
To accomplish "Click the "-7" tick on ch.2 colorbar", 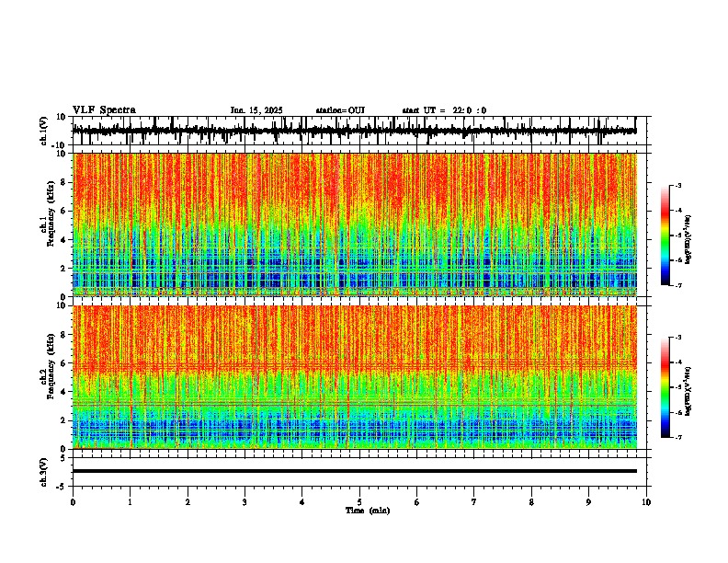I will (x=677, y=437).
